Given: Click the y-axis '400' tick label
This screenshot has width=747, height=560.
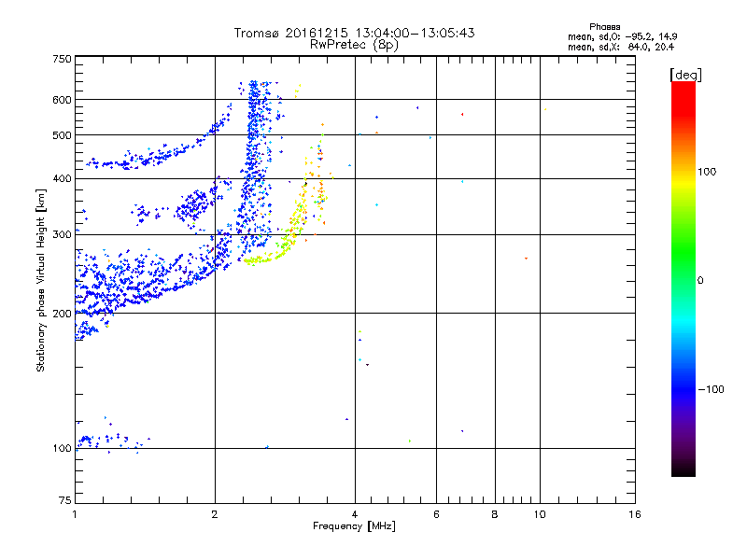Looking at the screenshot, I should click(x=63, y=179).
